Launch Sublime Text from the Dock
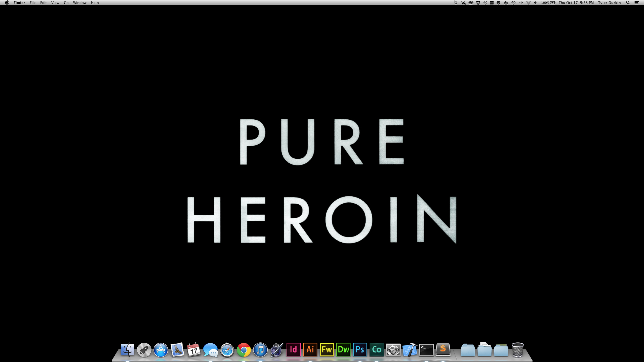 (x=443, y=350)
